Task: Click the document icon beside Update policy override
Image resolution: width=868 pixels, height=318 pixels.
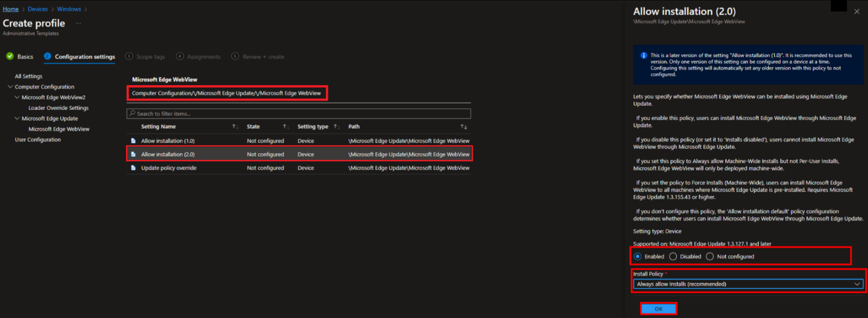Action: [x=133, y=168]
